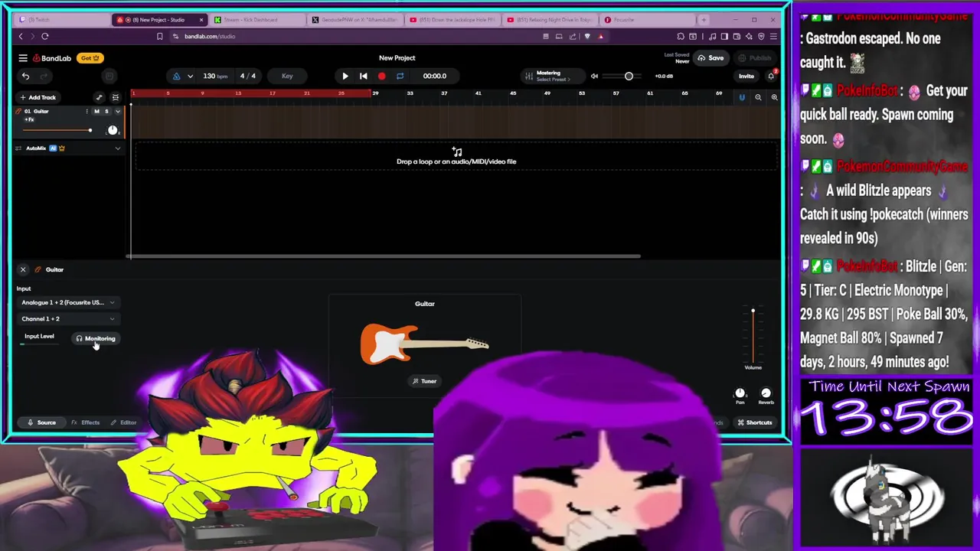The height and width of the screenshot is (551, 980).
Task: Toggle input Monitoring
Action: [x=96, y=339]
